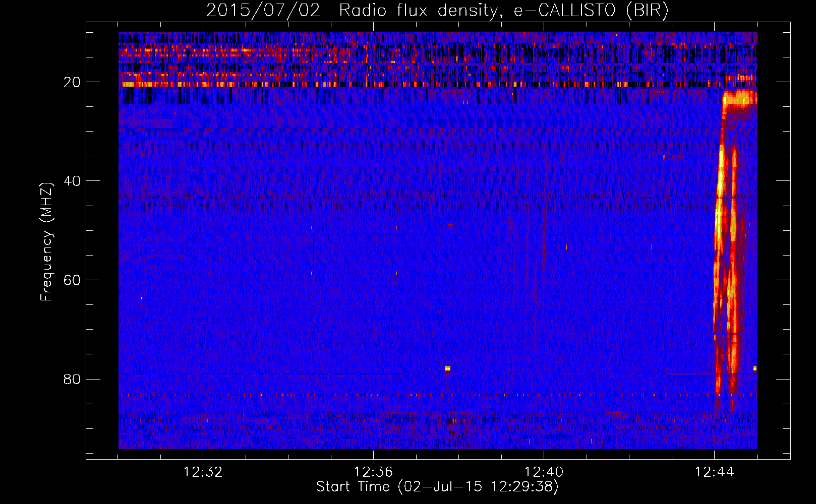Screen dimensions: 816x504
Task: Click the 'Start Time (02-Jul-15 12:29:38)' x-axis label
Action: click(437, 487)
